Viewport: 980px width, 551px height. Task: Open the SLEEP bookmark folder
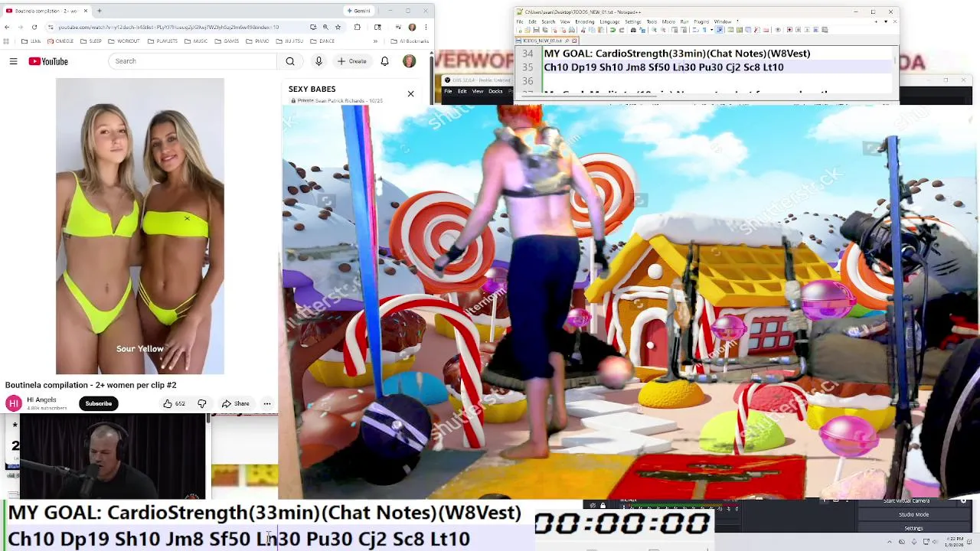(x=92, y=41)
